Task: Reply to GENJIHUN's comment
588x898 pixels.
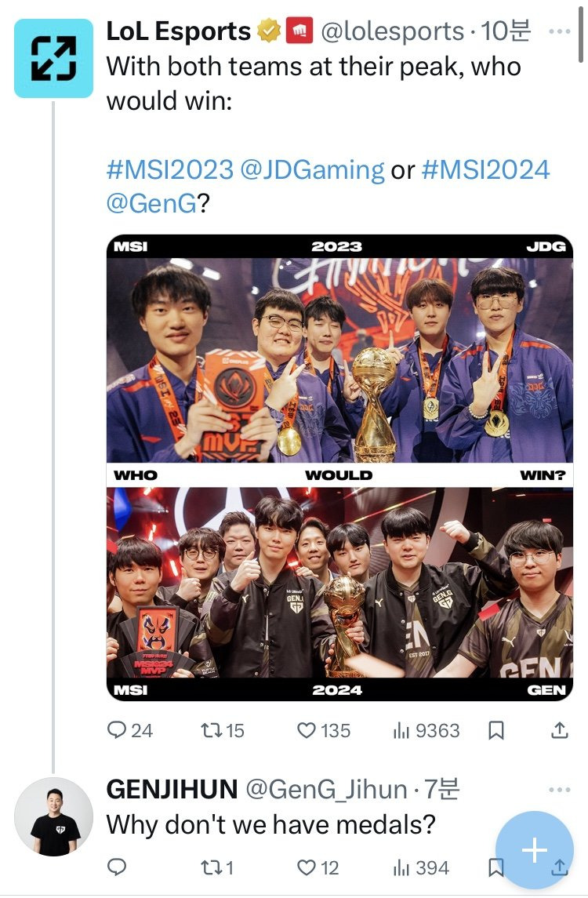Action: (x=117, y=867)
